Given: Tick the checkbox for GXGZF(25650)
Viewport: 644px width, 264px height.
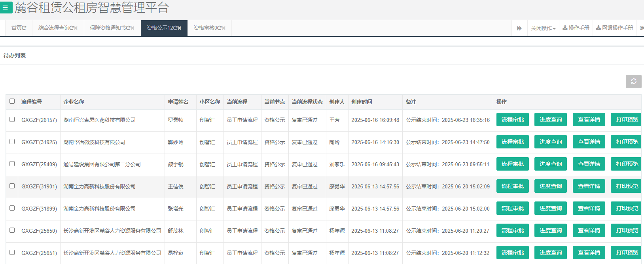Looking at the screenshot, I should point(12,230).
